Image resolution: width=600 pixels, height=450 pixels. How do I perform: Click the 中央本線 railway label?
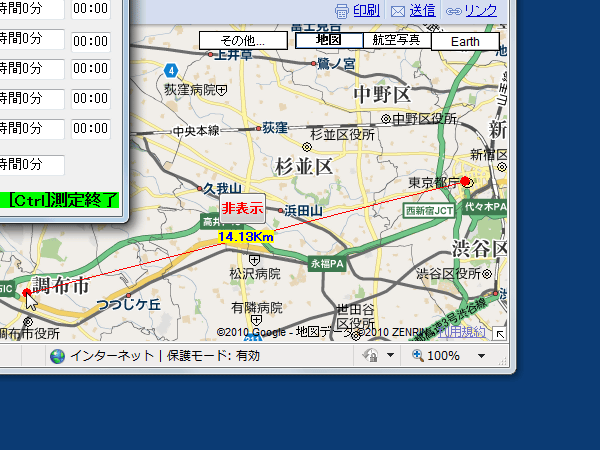pyautogui.click(x=196, y=131)
